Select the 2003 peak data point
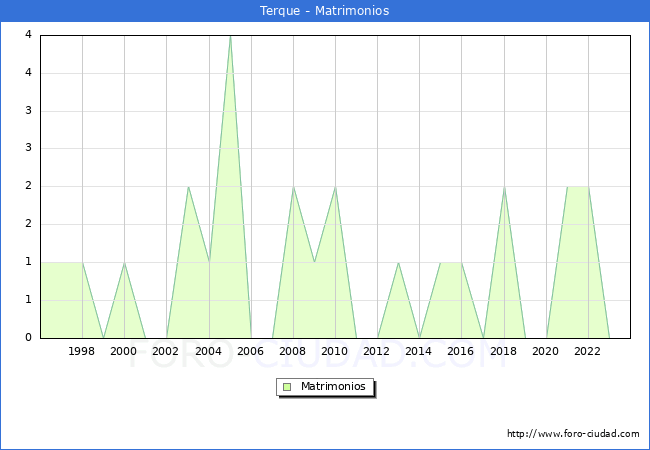 pyautogui.click(x=188, y=187)
